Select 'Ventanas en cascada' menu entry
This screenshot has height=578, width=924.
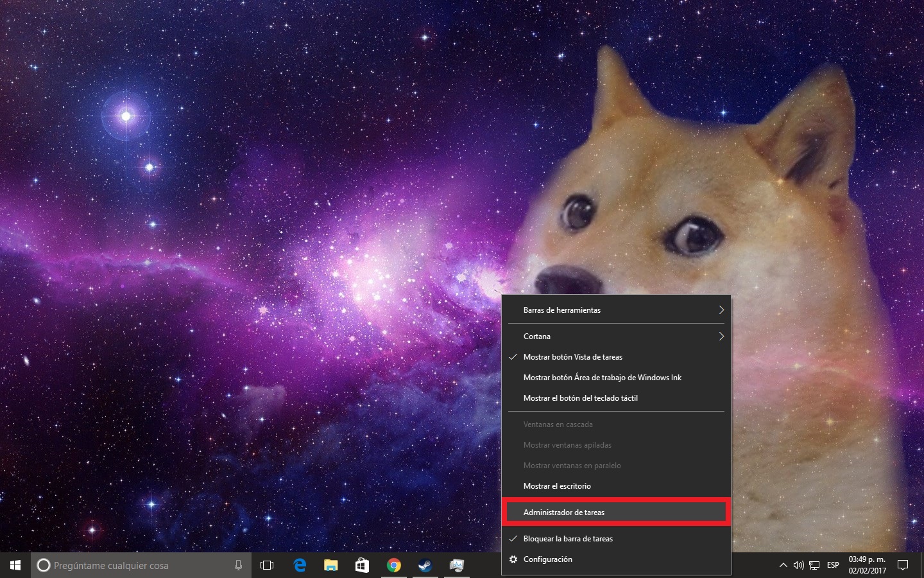(x=616, y=425)
